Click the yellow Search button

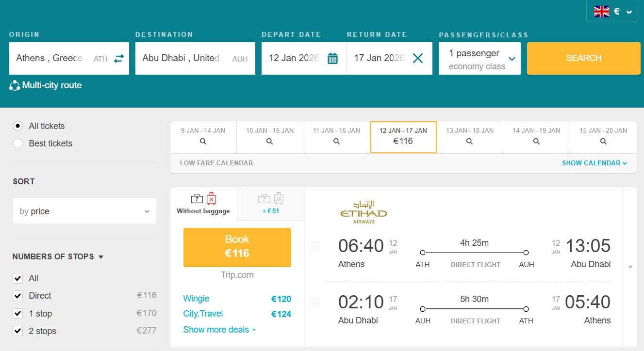[x=583, y=58]
